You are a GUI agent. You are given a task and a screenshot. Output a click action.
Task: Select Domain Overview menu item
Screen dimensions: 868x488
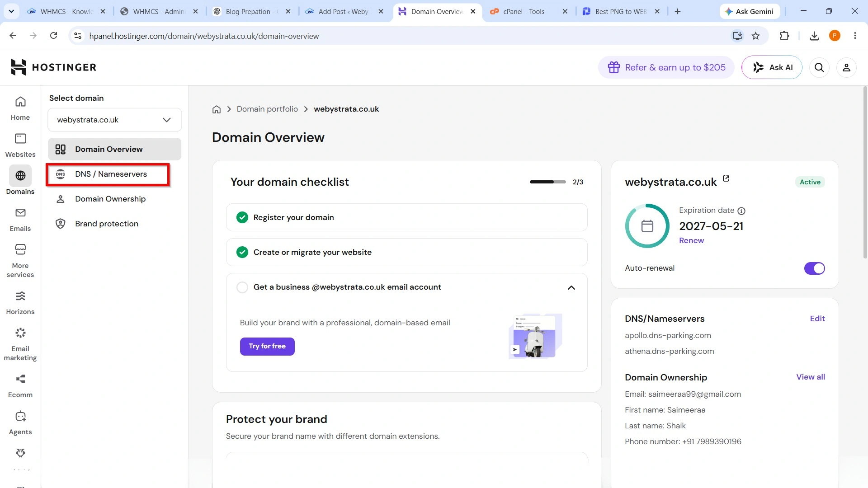coord(114,149)
